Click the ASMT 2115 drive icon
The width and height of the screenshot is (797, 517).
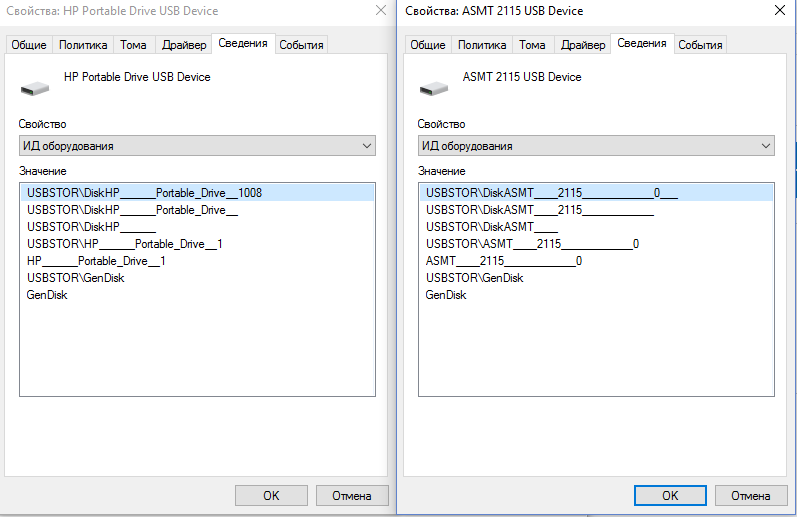click(x=434, y=87)
